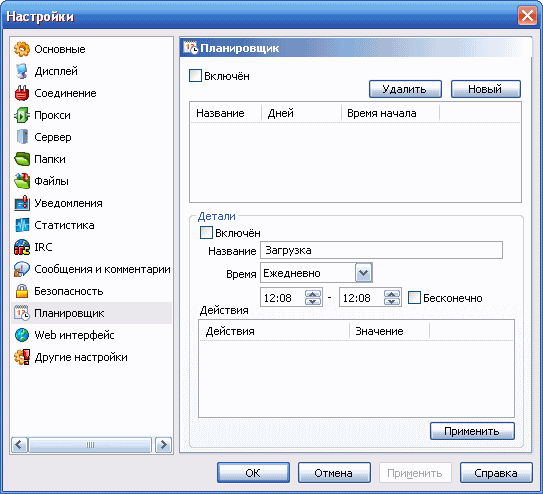Select Сообщения и комментарии entry
543x494 pixels.
(x=102, y=269)
